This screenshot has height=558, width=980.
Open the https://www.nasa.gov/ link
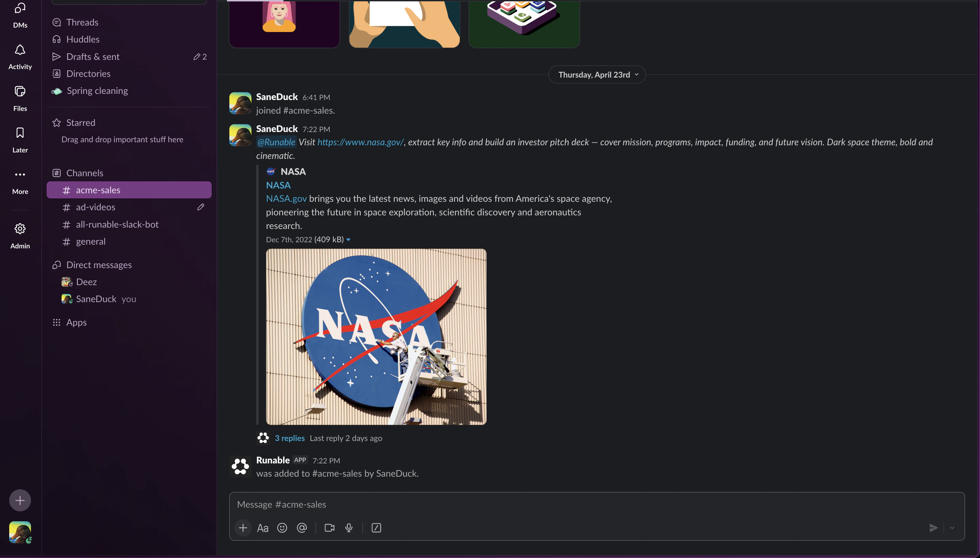tap(360, 142)
